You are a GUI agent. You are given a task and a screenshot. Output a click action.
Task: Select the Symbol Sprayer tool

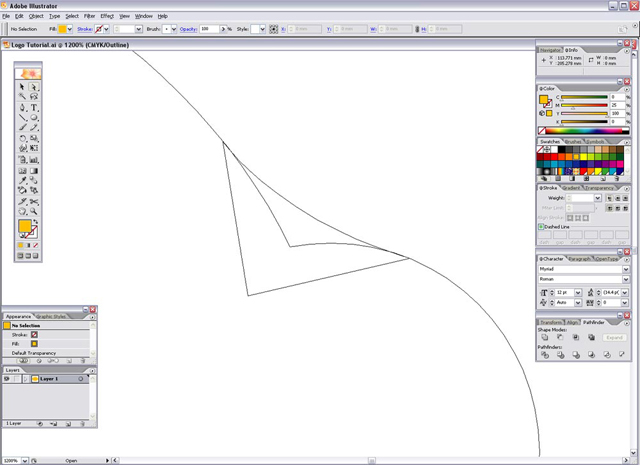[x=22, y=160]
